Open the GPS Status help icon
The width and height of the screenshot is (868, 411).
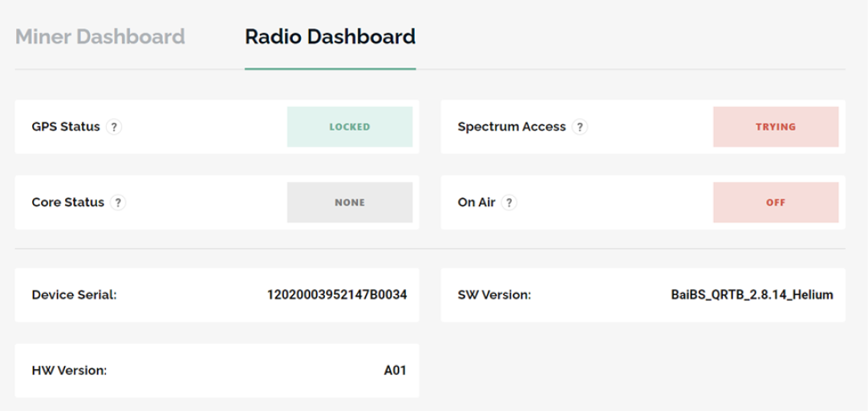pyautogui.click(x=114, y=127)
